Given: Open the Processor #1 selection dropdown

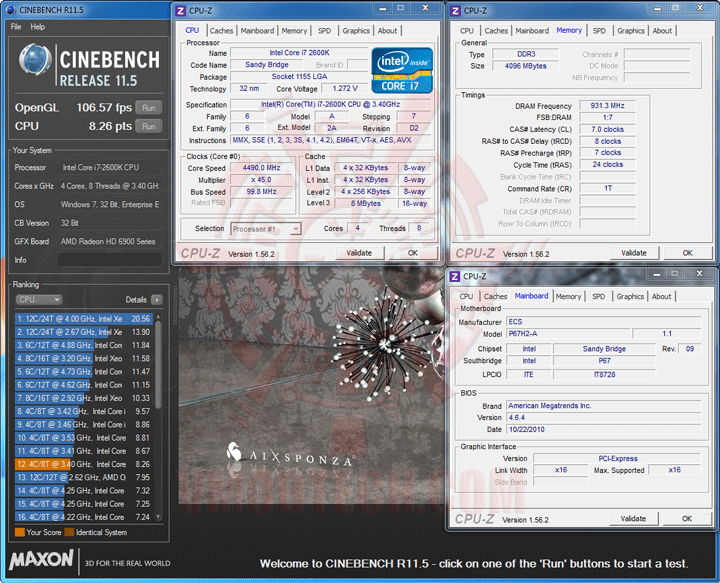Looking at the screenshot, I should coord(265,229).
